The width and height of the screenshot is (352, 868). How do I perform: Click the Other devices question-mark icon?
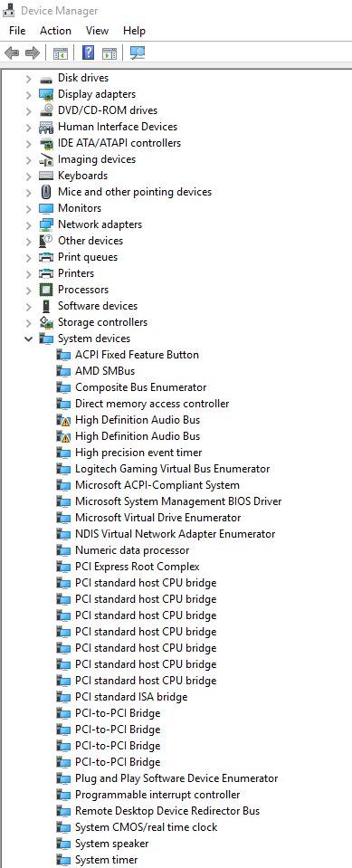tap(46, 241)
